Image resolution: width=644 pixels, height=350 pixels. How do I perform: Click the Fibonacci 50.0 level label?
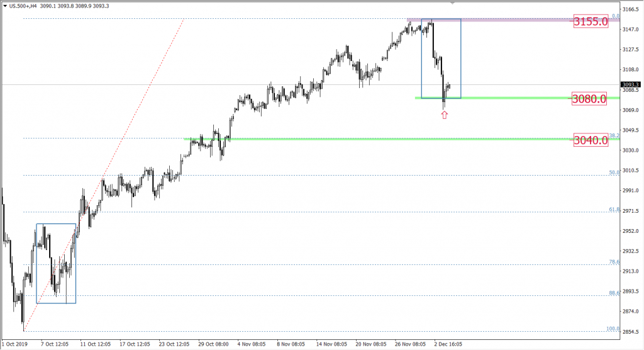tap(614, 172)
